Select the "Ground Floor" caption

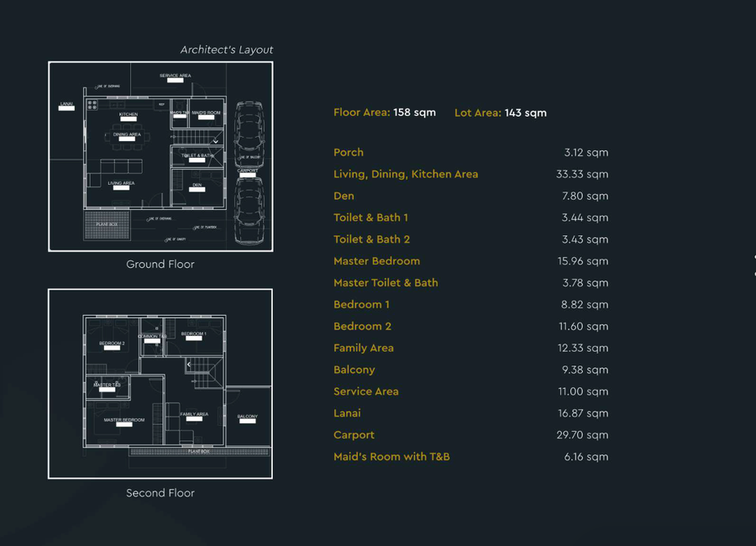coord(160,265)
